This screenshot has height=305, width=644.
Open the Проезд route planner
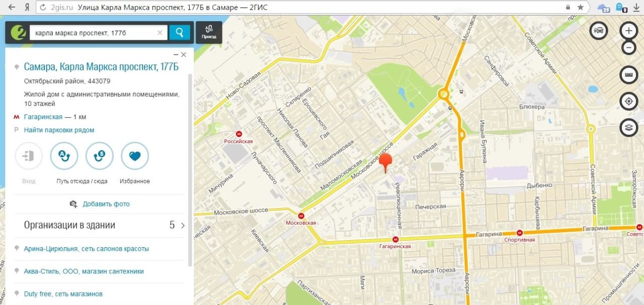[209, 33]
